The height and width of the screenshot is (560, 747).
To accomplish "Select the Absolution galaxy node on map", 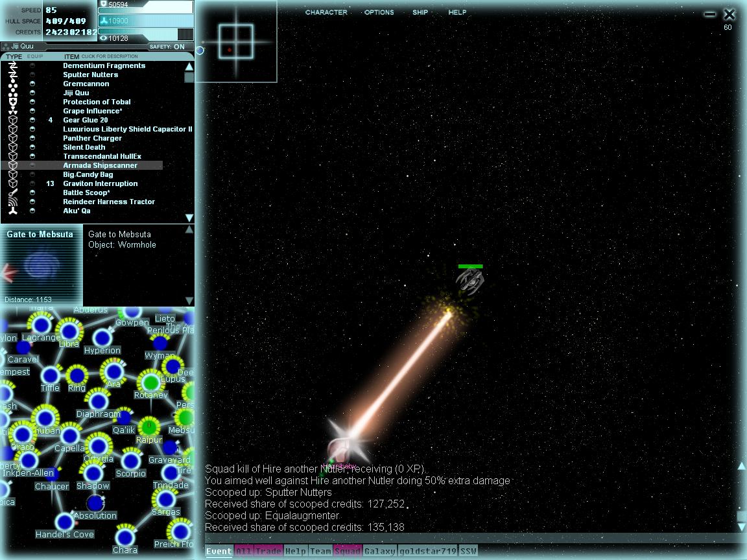I will pos(95,503).
